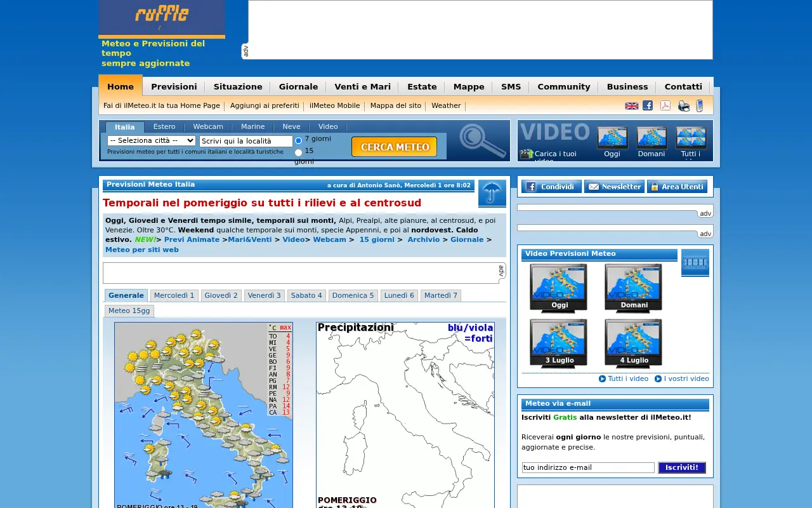Viewport: 812px width, 508px height.
Task: Play the Oggi forecast in the Video Previsioni panel
Action: point(559,288)
